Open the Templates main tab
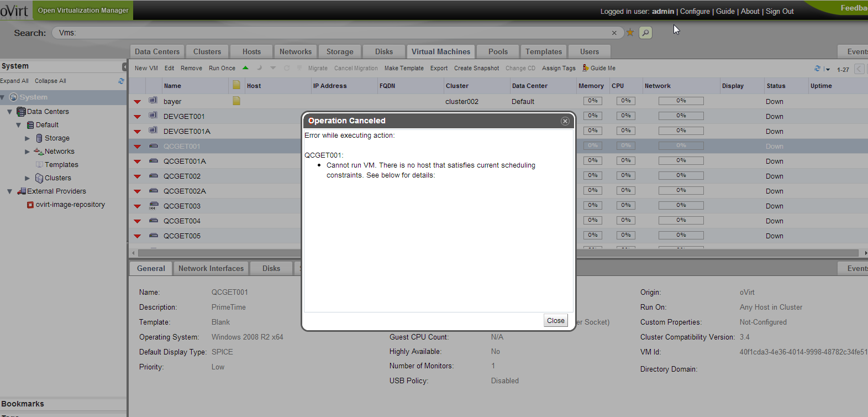The width and height of the screenshot is (868, 417). coord(543,51)
